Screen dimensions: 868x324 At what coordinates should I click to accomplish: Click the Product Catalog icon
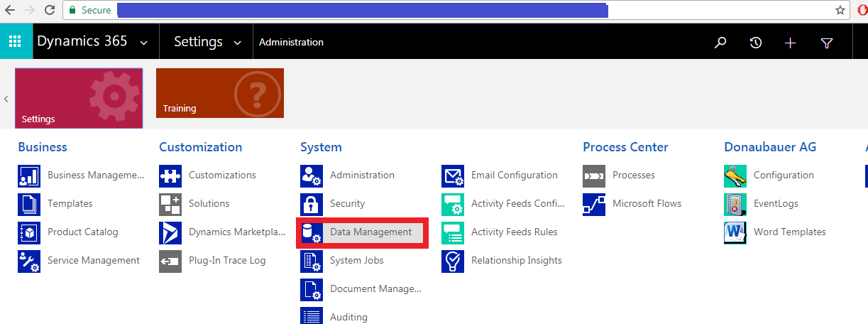point(29,232)
